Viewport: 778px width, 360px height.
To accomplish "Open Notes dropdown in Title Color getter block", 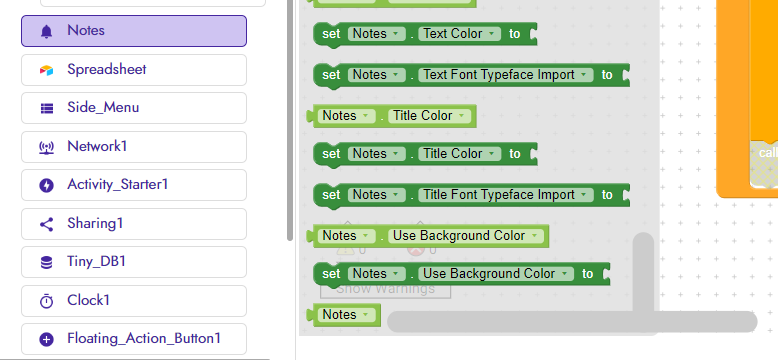I will pos(346,116).
